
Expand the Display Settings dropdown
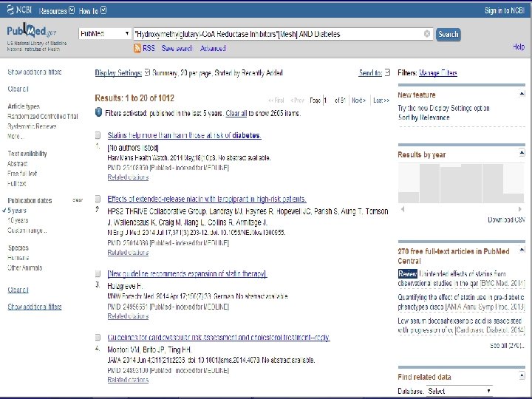[122, 73]
